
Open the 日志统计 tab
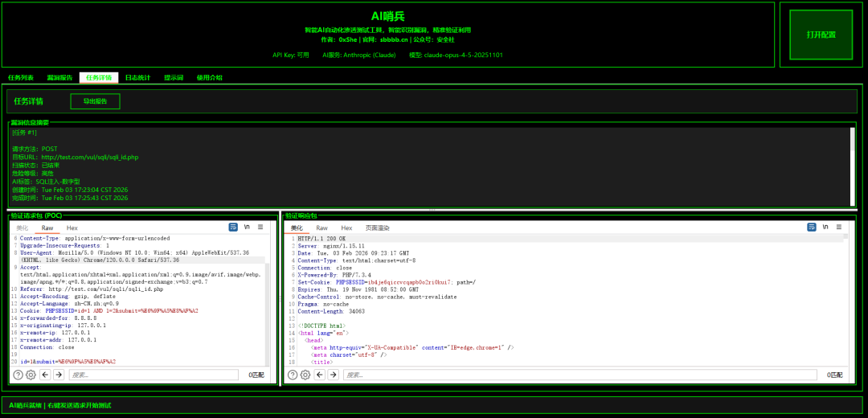137,78
